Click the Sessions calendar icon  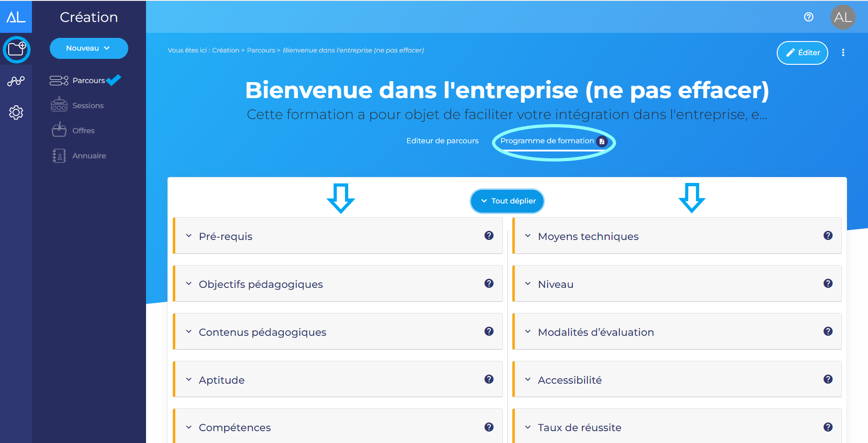point(58,104)
